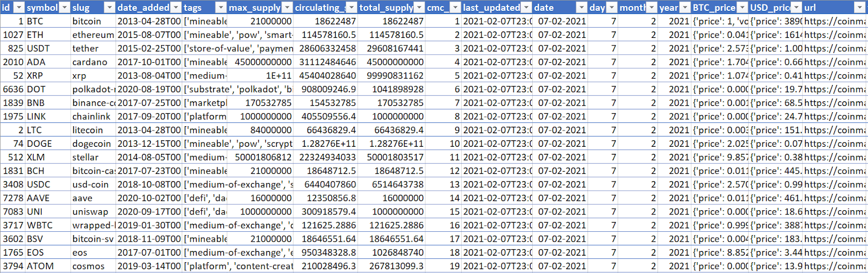The width and height of the screenshot is (868, 273).
Task: Select circulating supply cell 950348328.8
Action: point(325,252)
